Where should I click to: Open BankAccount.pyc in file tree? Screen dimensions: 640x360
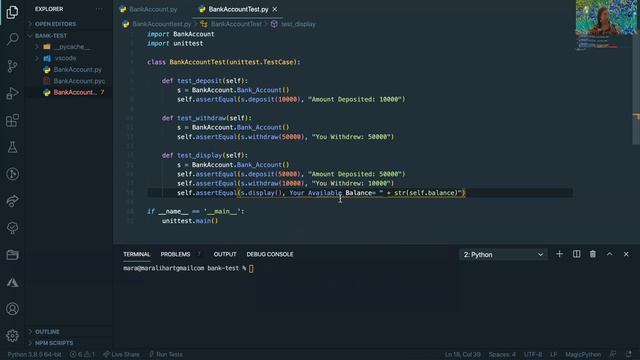pos(79,81)
